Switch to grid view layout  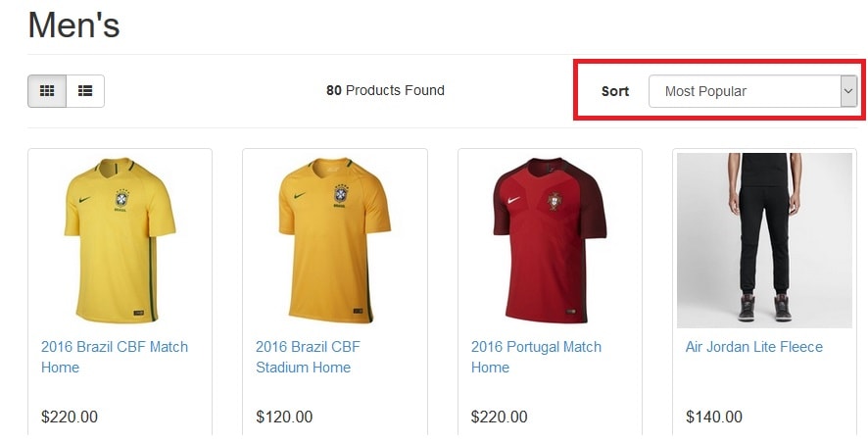tap(47, 91)
